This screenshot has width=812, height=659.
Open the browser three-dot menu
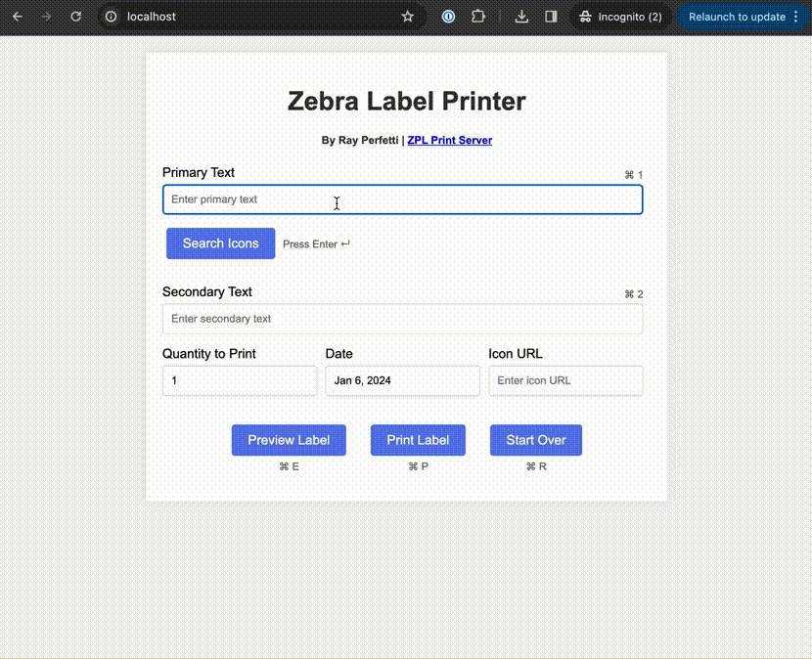click(796, 17)
